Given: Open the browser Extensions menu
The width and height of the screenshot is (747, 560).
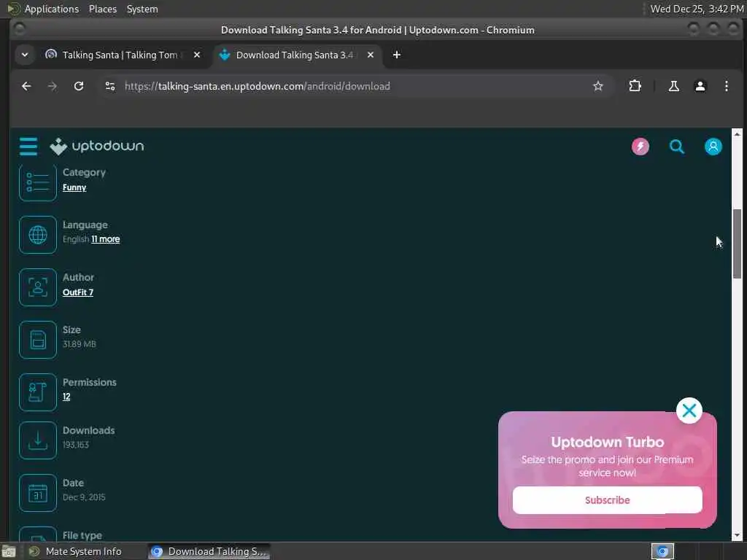Looking at the screenshot, I should point(635,86).
